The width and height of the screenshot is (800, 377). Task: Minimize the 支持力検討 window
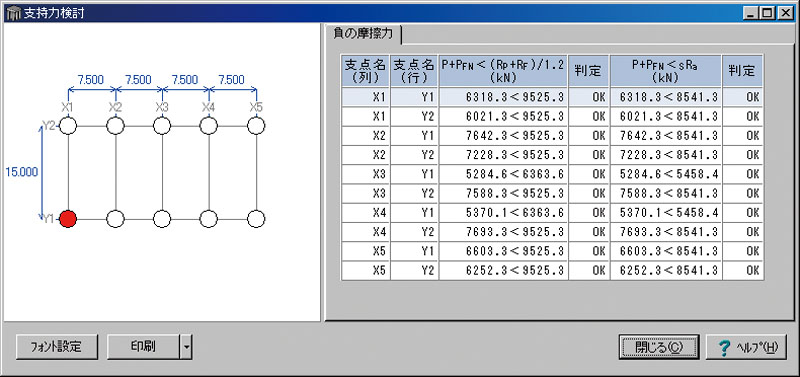751,14
